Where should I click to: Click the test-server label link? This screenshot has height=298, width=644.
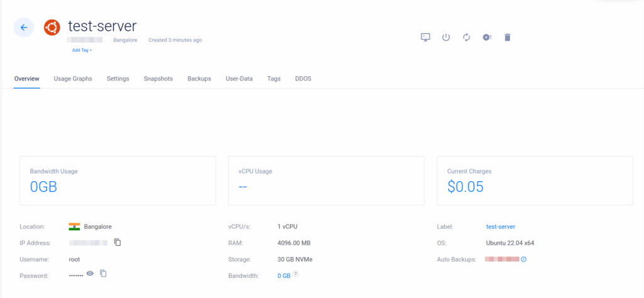[501, 226]
